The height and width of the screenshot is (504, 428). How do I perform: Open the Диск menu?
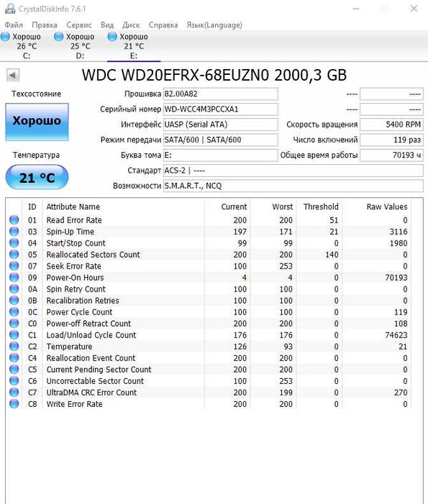pos(131,25)
